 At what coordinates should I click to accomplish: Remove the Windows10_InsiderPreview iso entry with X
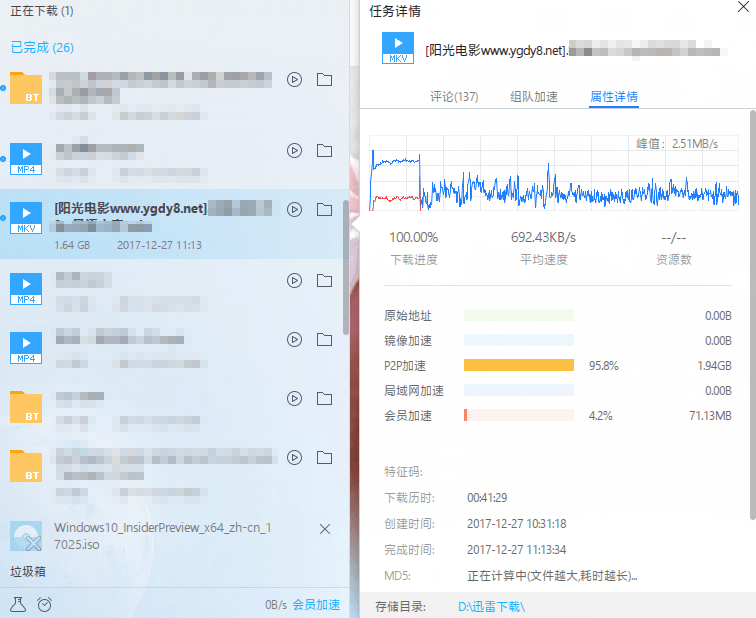tap(324, 528)
